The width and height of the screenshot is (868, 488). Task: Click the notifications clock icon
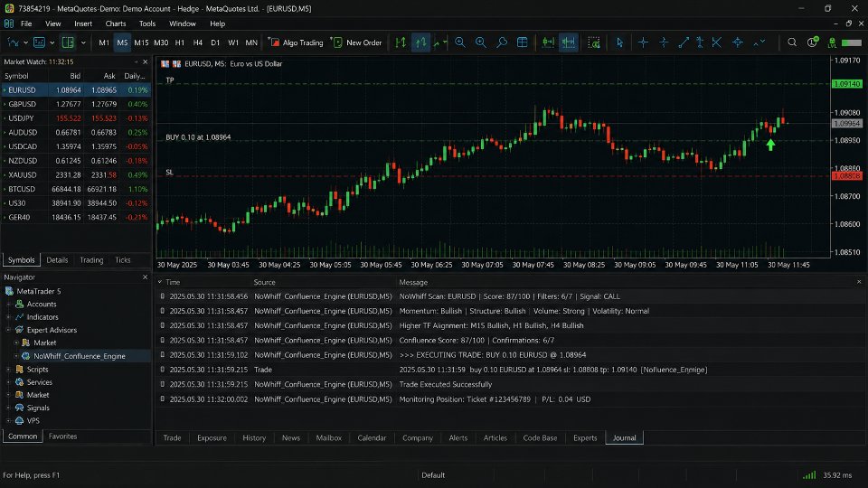pyautogui.click(x=812, y=42)
